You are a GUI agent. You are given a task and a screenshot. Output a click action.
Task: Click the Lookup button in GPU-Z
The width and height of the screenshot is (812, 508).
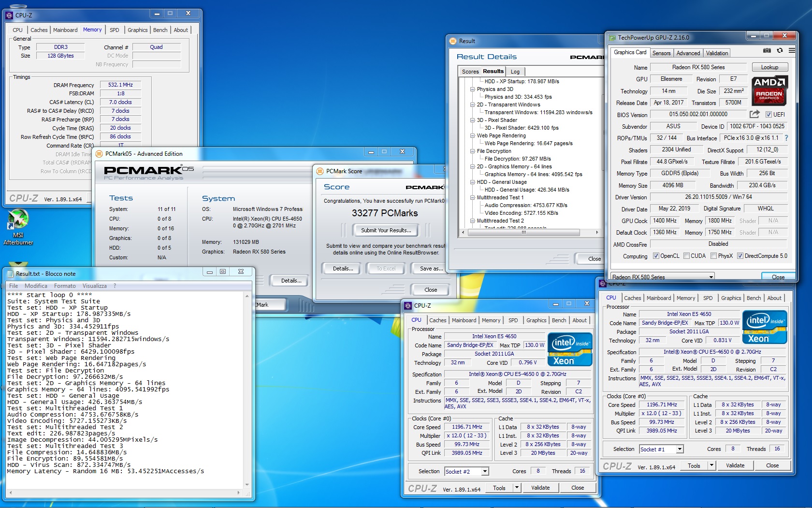pos(769,67)
